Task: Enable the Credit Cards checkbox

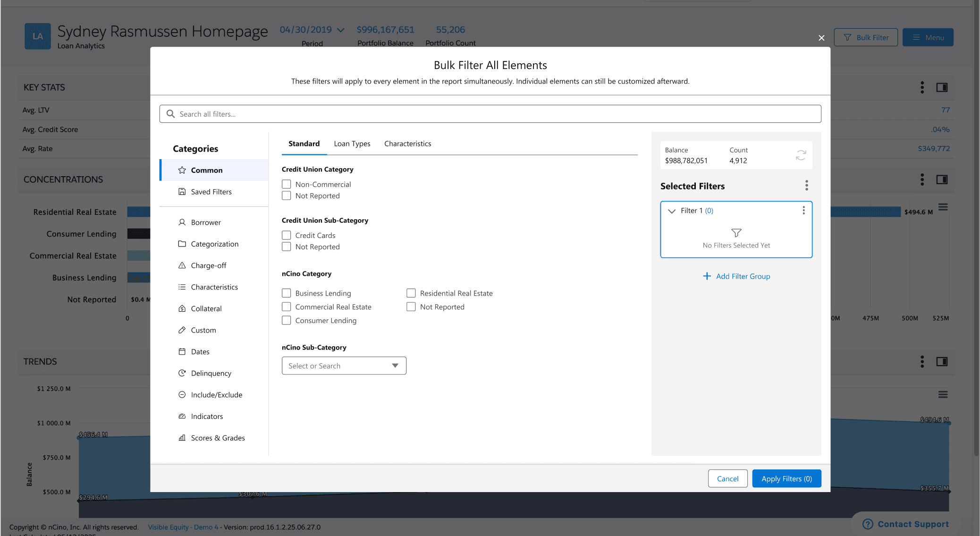Action: 287,235
